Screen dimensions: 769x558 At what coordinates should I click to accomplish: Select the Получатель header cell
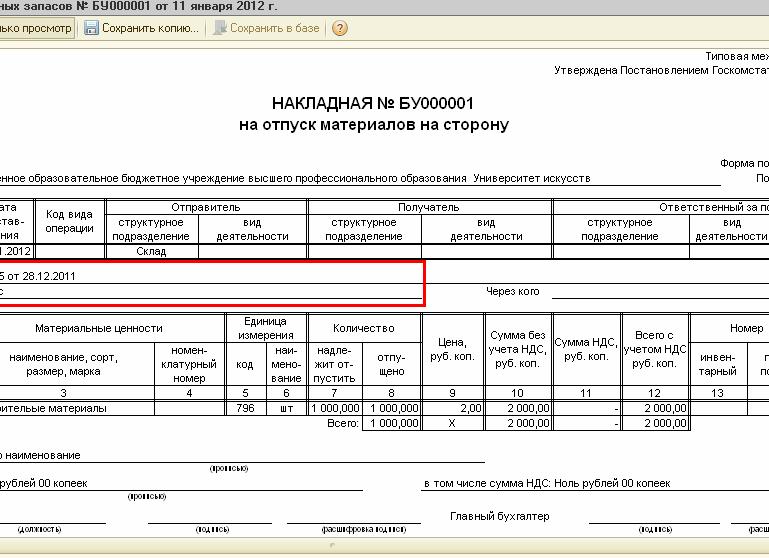(x=429, y=207)
